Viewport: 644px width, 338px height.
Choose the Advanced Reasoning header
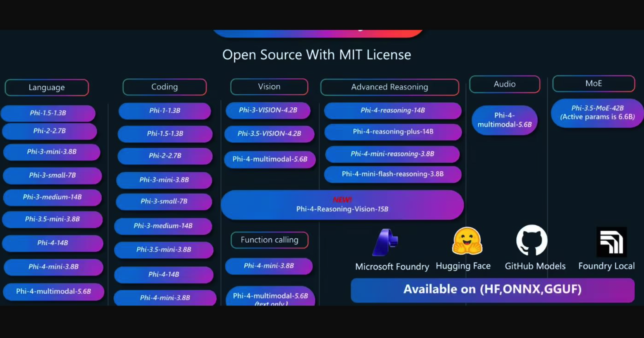[390, 87]
